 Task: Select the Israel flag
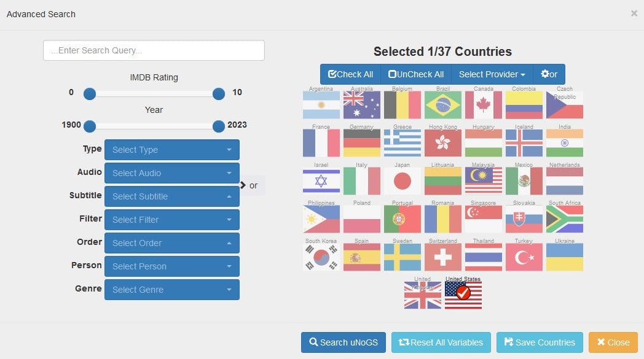point(321,182)
